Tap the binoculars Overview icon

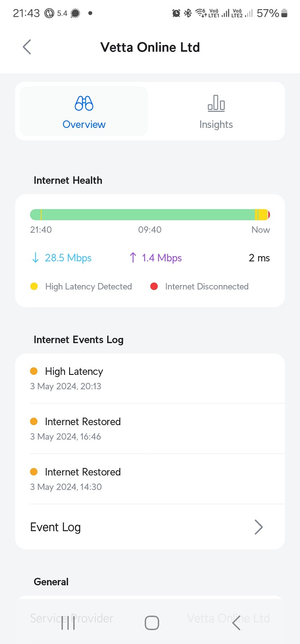[84, 103]
